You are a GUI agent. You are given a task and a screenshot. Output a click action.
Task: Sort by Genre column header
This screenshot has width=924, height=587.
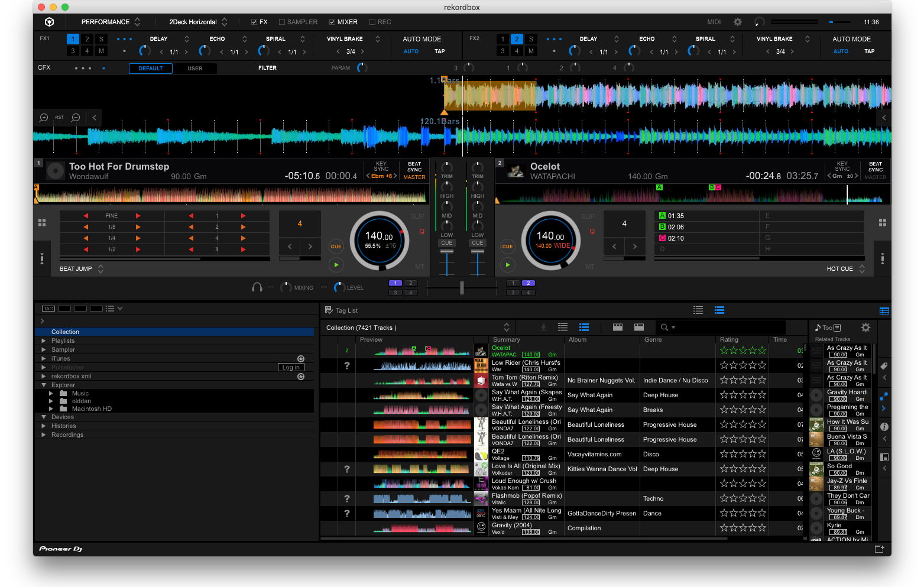pos(653,340)
